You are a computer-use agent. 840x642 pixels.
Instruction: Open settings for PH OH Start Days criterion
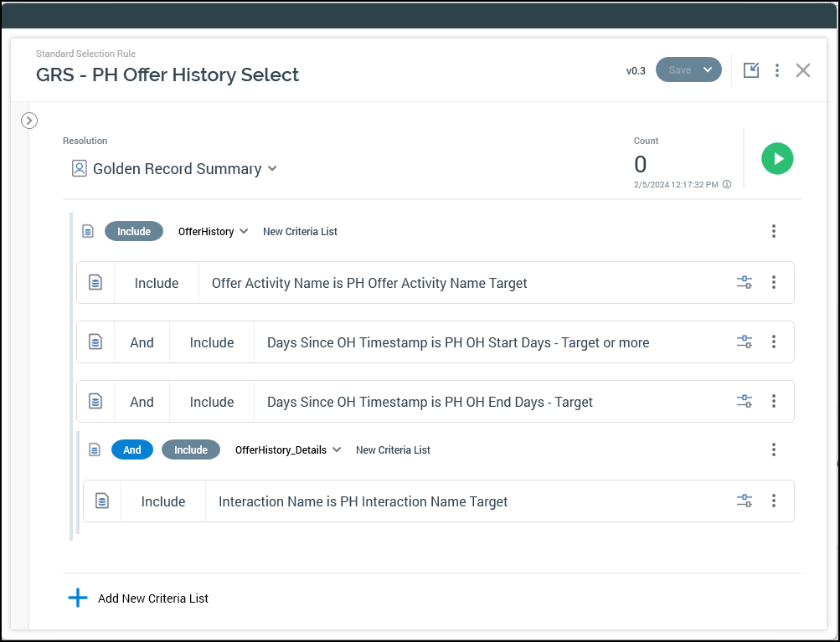744,342
